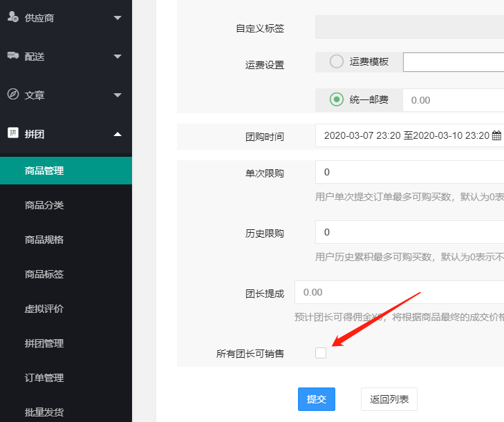Click the 历史限购 input field

409,232
